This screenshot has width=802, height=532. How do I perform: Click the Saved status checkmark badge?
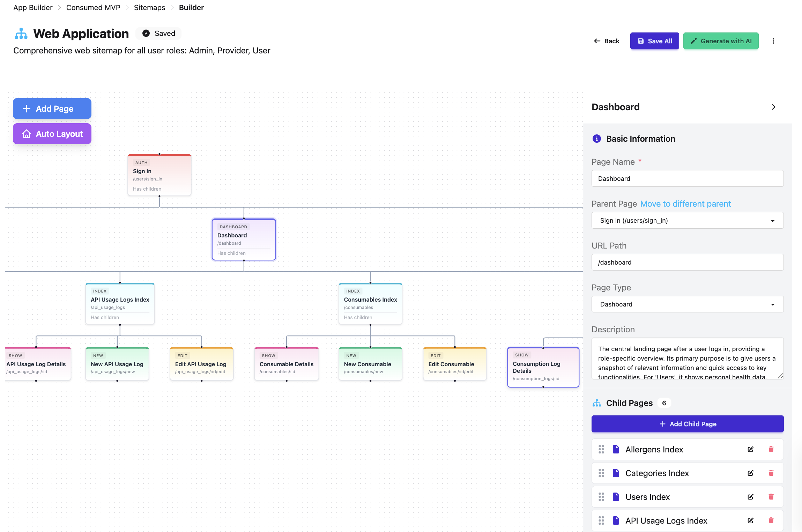pos(147,33)
